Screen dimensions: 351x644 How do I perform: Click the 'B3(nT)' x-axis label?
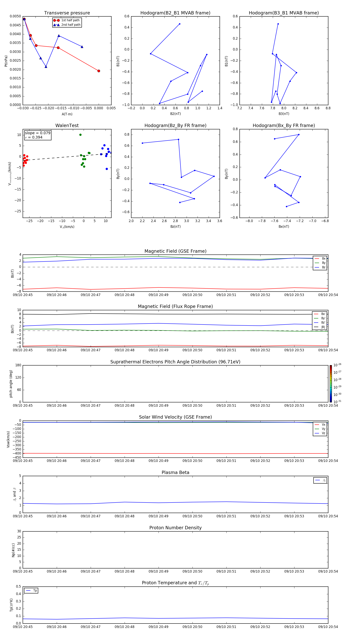tap(284, 114)
